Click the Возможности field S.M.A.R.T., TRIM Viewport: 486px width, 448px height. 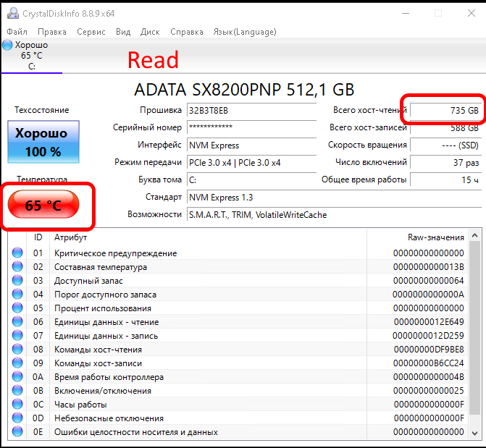(334, 214)
